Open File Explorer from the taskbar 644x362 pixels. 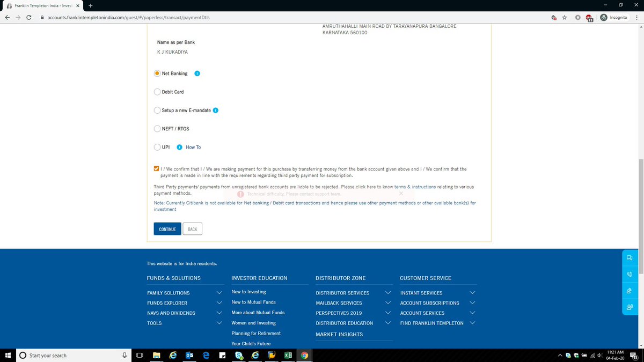pyautogui.click(x=157, y=355)
